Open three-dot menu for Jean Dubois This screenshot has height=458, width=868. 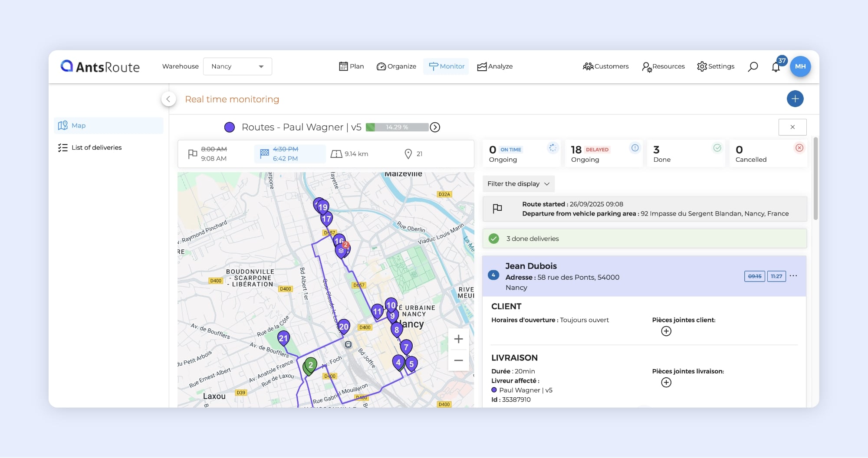coord(793,276)
